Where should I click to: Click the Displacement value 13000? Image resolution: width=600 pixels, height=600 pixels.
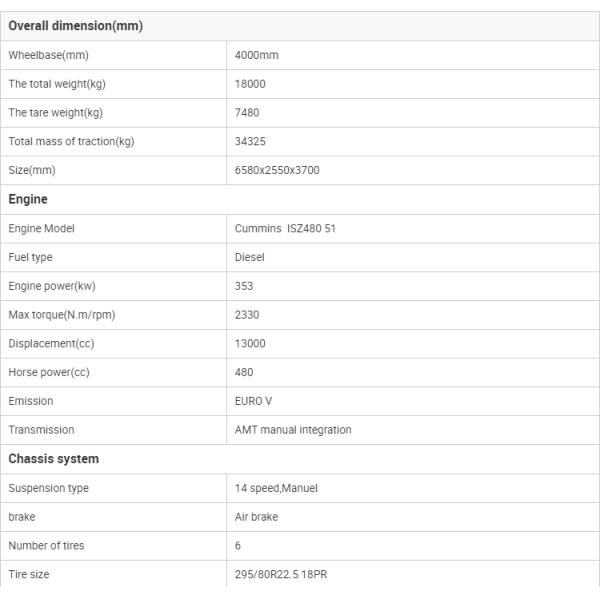[250, 344]
